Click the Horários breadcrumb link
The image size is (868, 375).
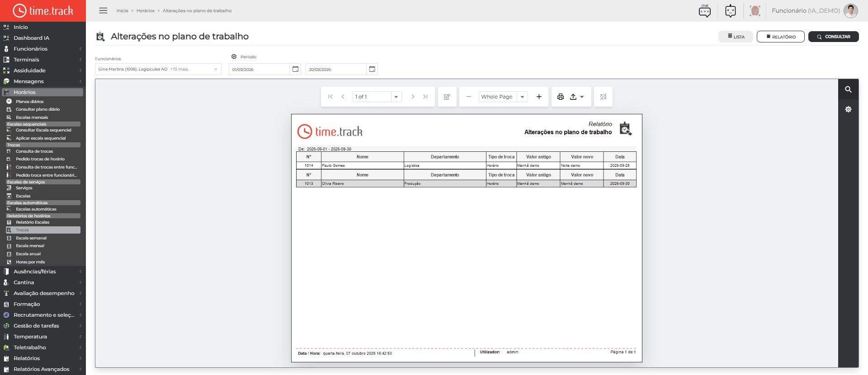point(145,11)
